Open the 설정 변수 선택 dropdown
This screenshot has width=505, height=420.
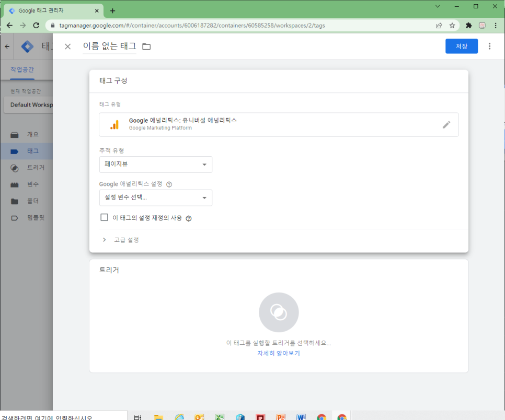pyautogui.click(x=156, y=197)
